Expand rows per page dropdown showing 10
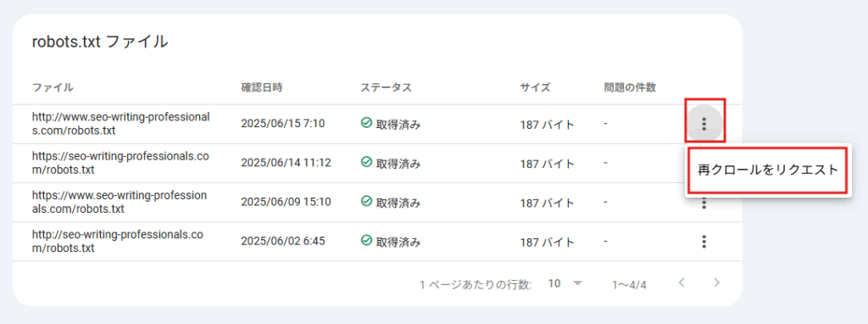The height and width of the screenshot is (324, 868). point(565,283)
